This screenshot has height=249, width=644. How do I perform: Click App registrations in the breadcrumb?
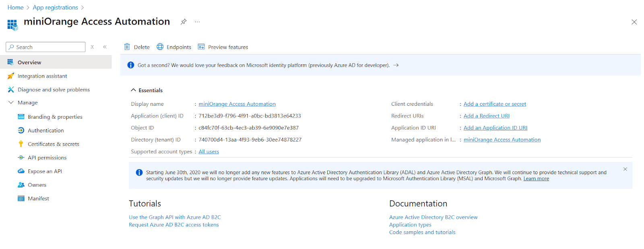click(56, 7)
